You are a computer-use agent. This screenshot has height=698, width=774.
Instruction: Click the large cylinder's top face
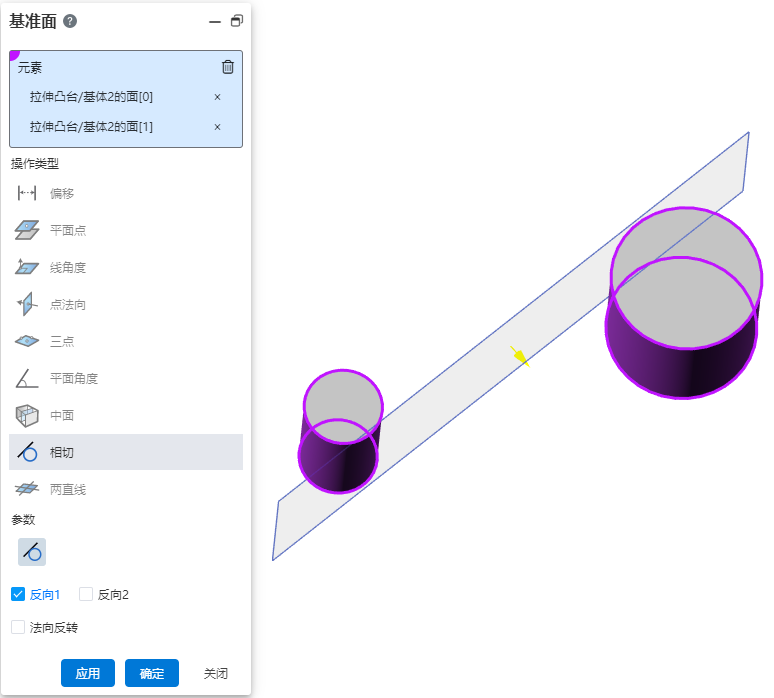[x=686, y=277]
